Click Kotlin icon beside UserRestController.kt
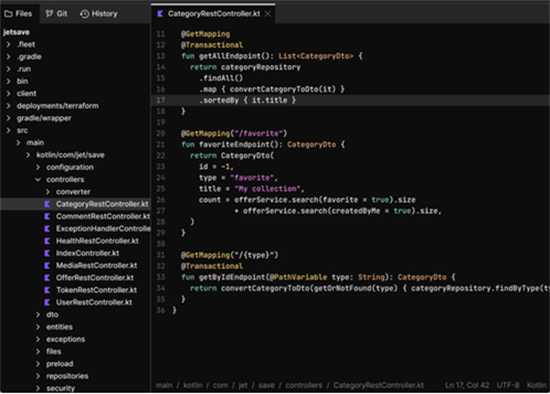This screenshot has width=550, height=394. [x=47, y=302]
